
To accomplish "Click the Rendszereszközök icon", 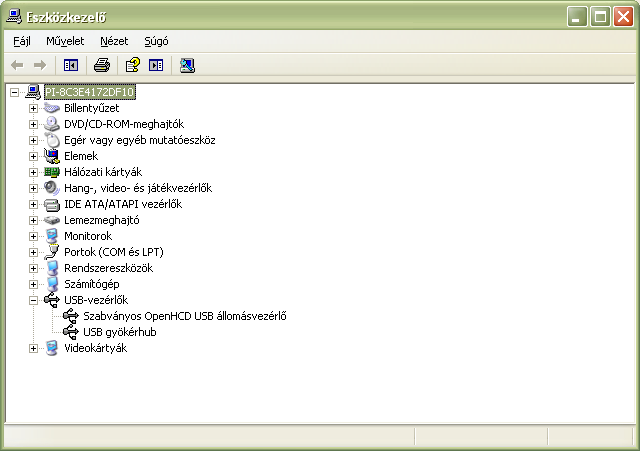I will click(x=52, y=268).
